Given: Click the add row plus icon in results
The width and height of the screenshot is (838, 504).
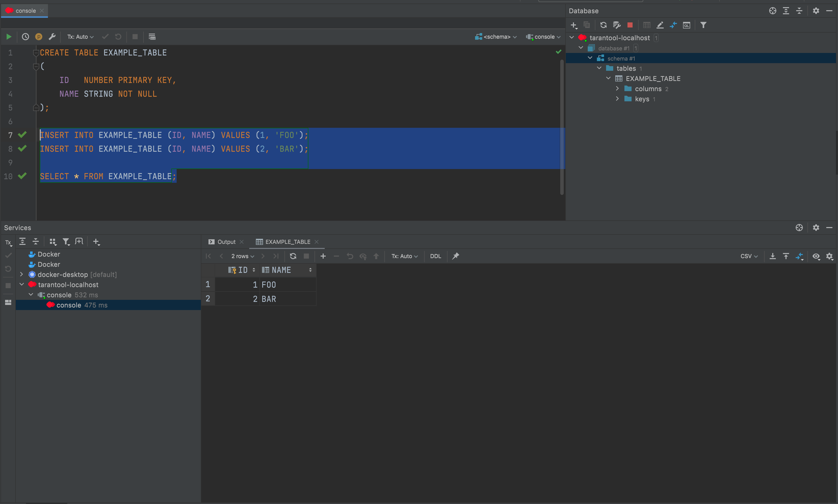Looking at the screenshot, I should pyautogui.click(x=323, y=256).
